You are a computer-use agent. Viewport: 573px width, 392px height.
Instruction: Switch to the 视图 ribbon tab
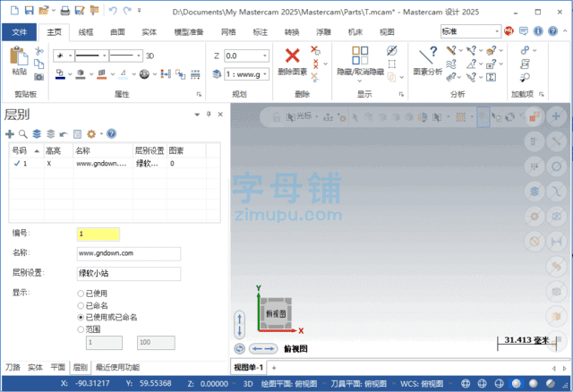(x=387, y=32)
